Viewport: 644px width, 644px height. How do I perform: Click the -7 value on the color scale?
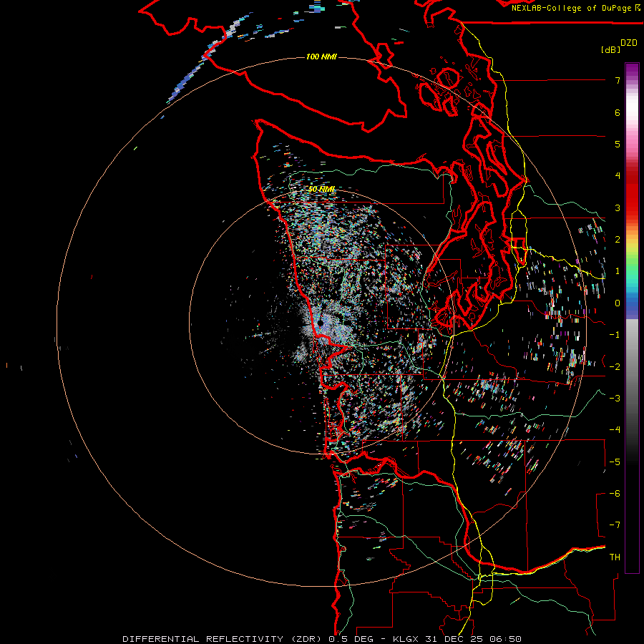coord(615,525)
